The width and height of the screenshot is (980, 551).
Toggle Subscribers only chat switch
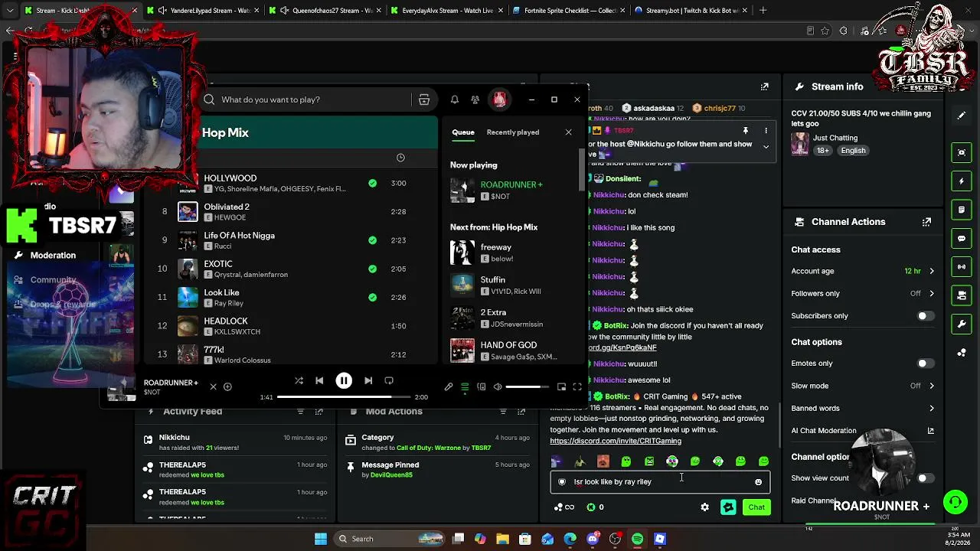tap(925, 316)
